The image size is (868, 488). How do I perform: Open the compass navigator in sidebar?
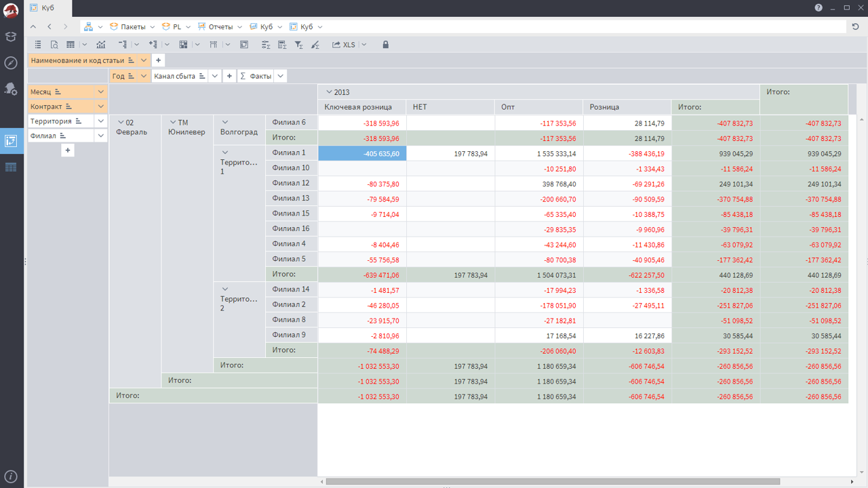pos(11,63)
